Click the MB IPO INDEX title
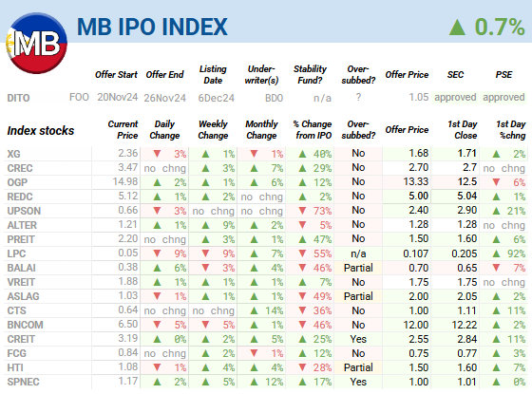The image size is (532, 394). point(152,27)
